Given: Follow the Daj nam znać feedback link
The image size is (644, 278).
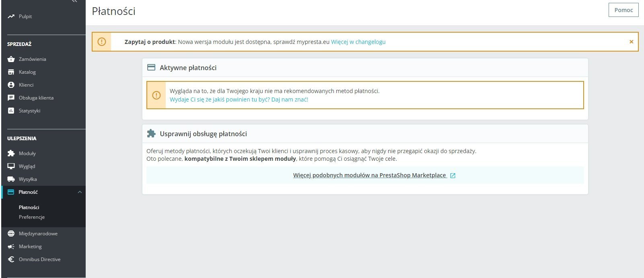Looking at the screenshot, I should pyautogui.click(x=239, y=100).
